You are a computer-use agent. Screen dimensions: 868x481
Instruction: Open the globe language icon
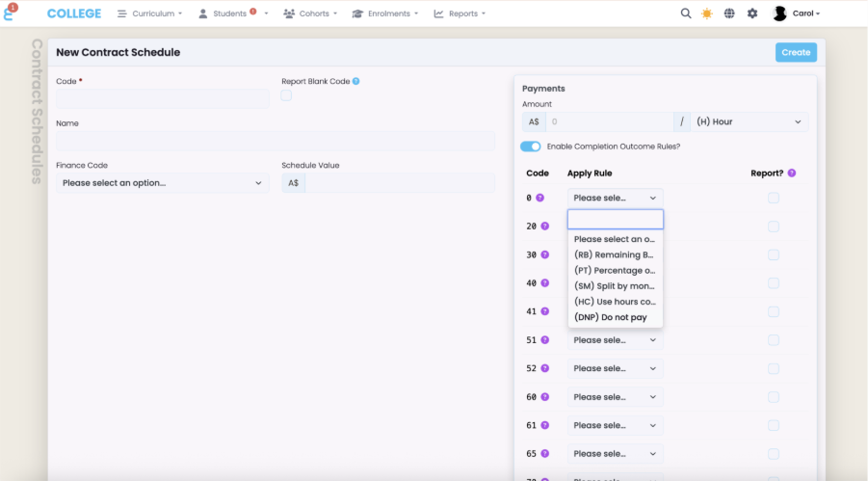tap(729, 13)
